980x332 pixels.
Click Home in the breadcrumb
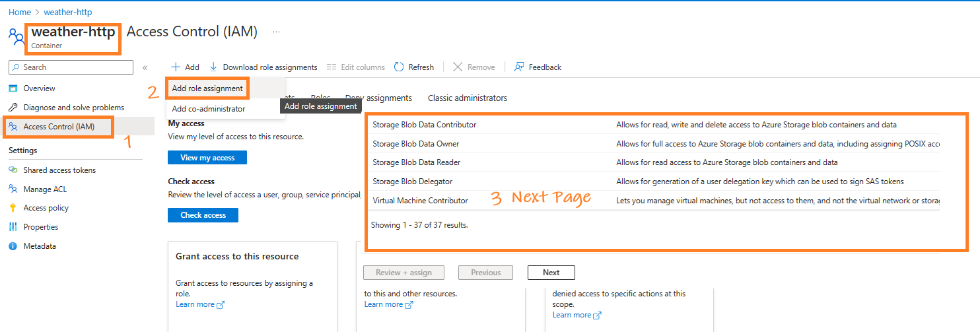pos(20,12)
